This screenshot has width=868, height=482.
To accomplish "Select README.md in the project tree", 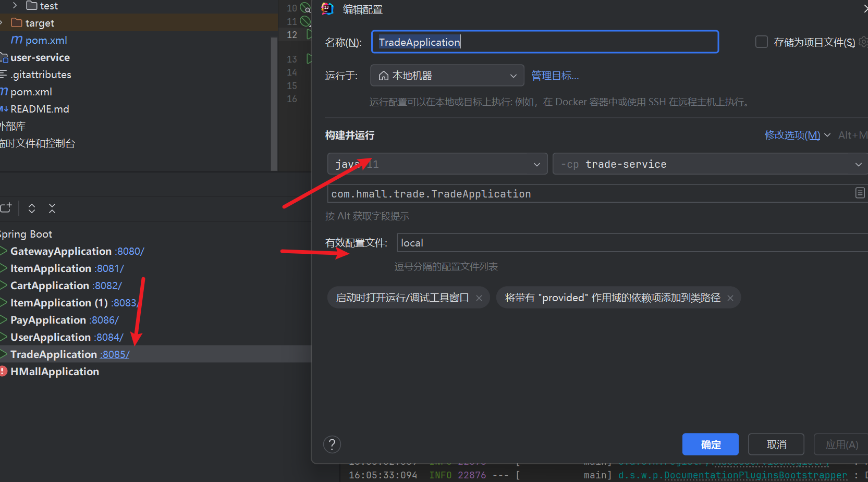I will coord(40,109).
